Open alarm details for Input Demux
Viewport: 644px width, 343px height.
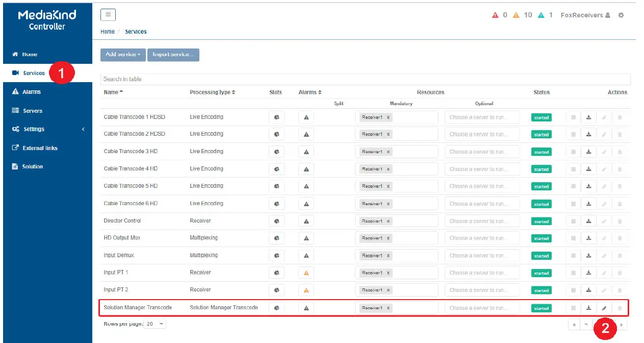click(306, 256)
